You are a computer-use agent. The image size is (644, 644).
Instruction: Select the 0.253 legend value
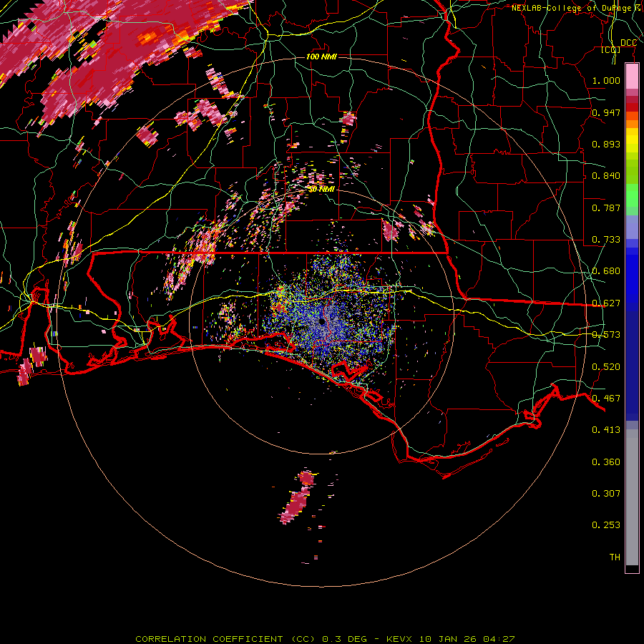(x=606, y=525)
